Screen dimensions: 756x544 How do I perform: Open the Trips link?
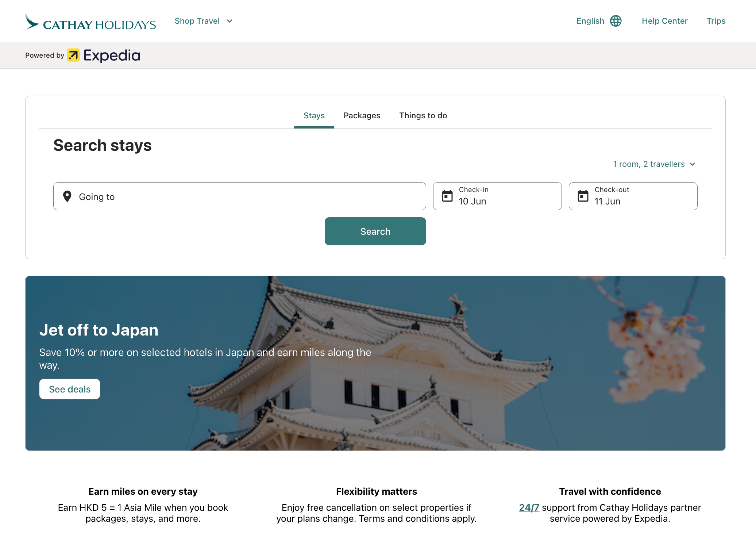(x=715, y=21)
